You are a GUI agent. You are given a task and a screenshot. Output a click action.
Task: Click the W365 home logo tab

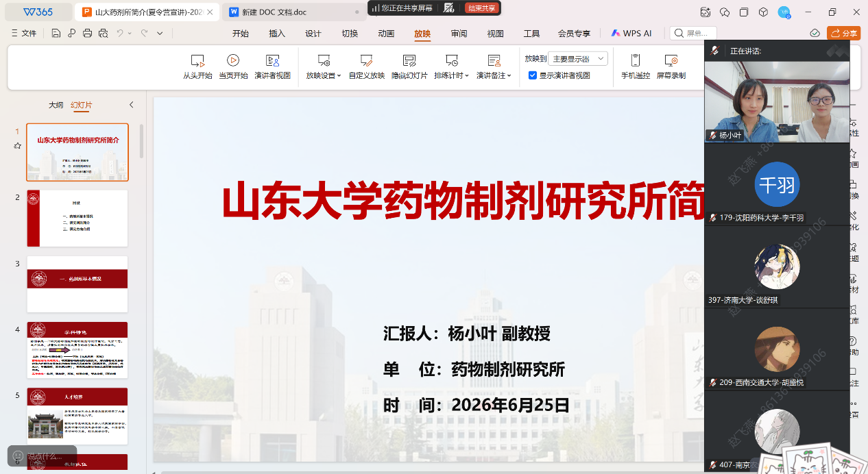point(37,12)
